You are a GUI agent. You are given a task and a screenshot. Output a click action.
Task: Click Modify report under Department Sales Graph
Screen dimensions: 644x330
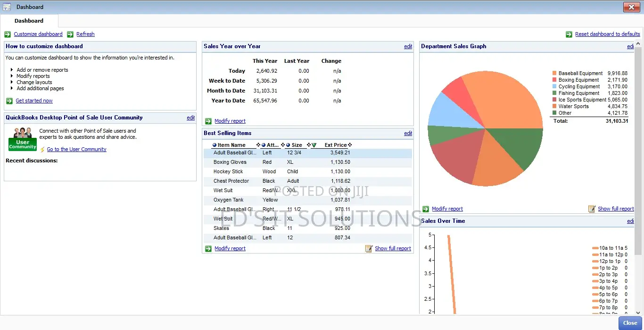pyautogui.click(x=447, y=209)
